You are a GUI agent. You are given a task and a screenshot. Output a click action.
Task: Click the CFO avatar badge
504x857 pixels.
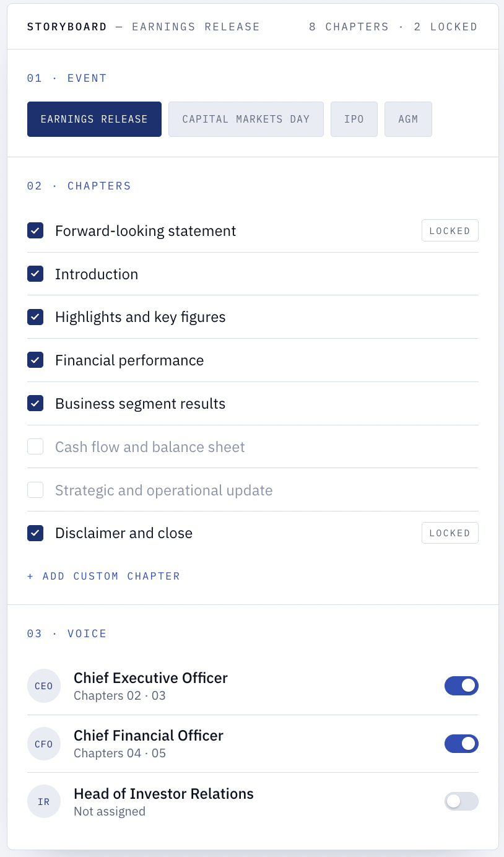(44, 744)
